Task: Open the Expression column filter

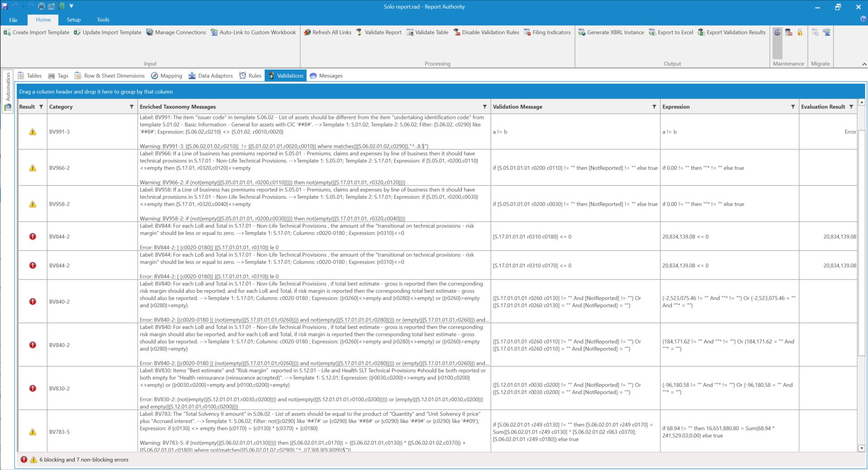Action: 793,107
